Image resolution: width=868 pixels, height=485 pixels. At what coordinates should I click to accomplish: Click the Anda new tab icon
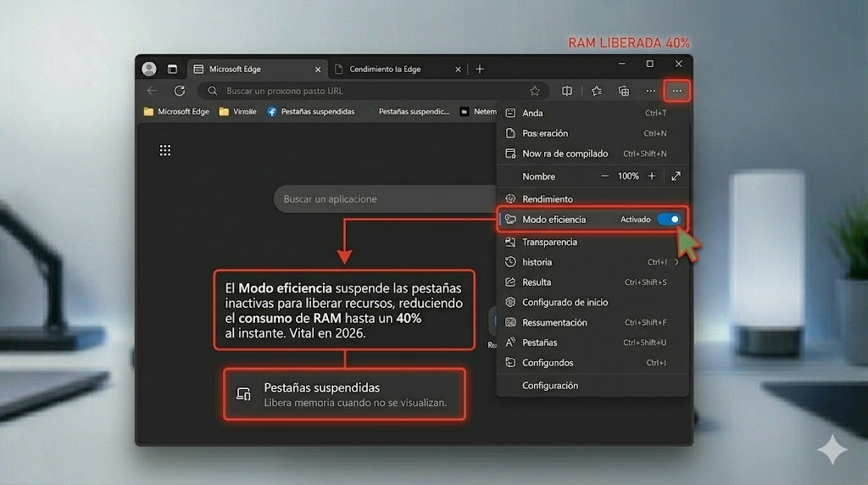[x=510, y=113]
